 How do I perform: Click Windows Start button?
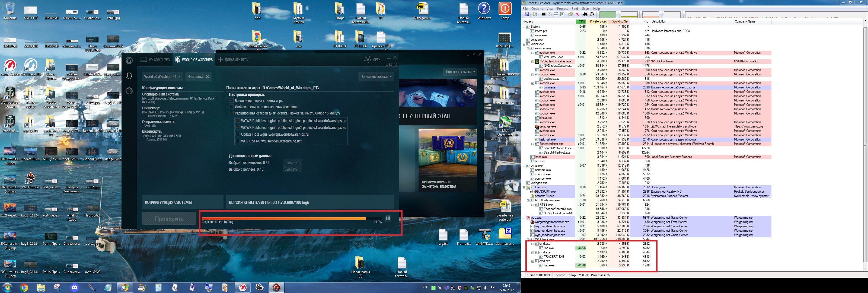pos(7,288)
